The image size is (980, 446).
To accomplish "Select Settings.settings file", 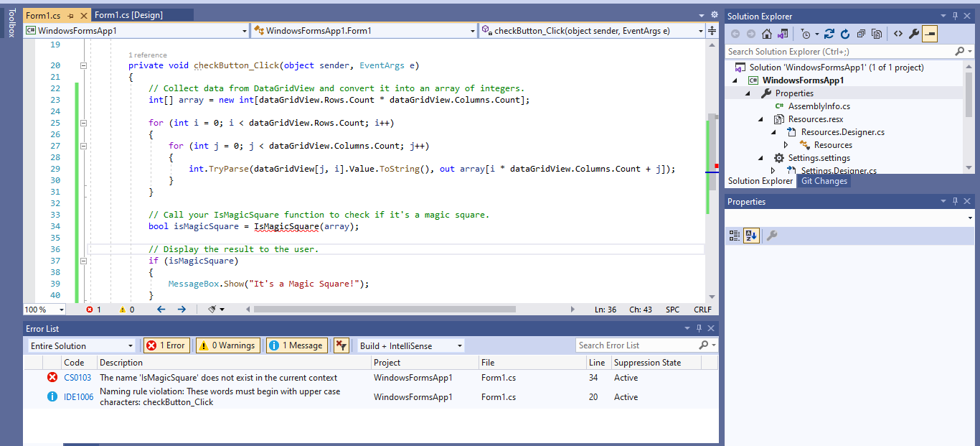I will coord(819,158).
